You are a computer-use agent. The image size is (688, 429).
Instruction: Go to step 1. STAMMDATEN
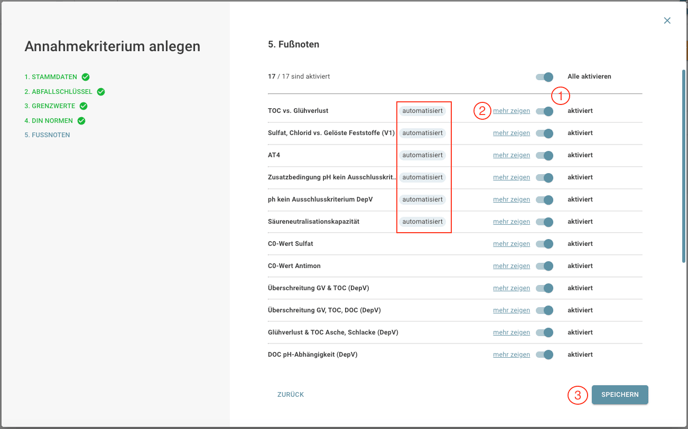(51, 77)
